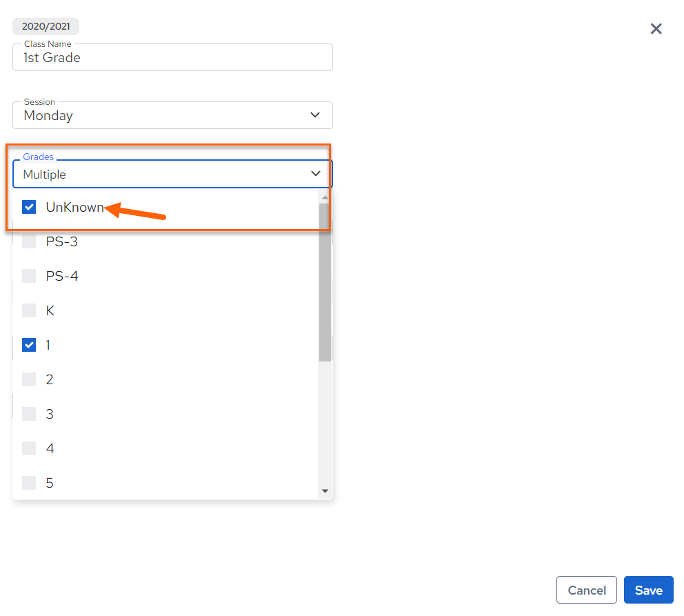Image resolution: width=684 pixels, height=616 pixels.
Task: Click the Class Name input field
Action: point(173,57)
